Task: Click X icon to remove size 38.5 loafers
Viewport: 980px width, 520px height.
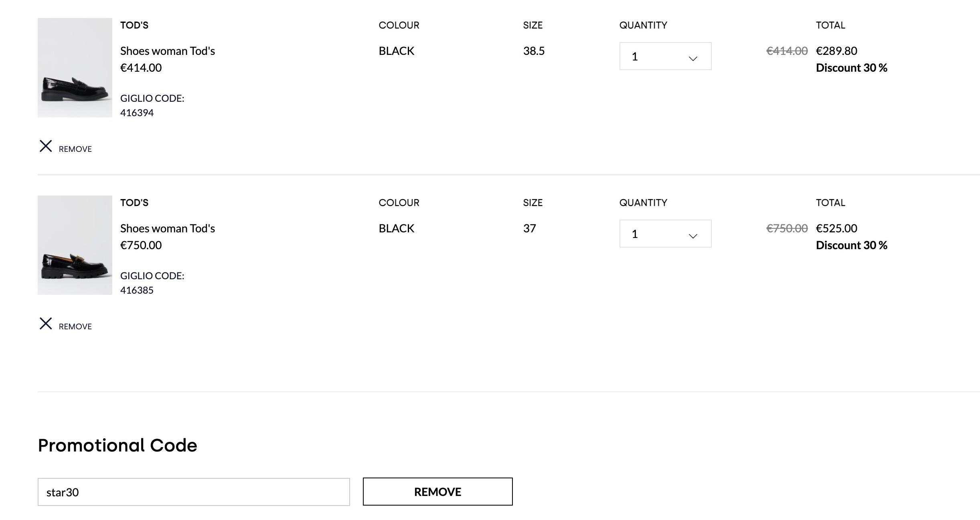Action: coord(46,146)
